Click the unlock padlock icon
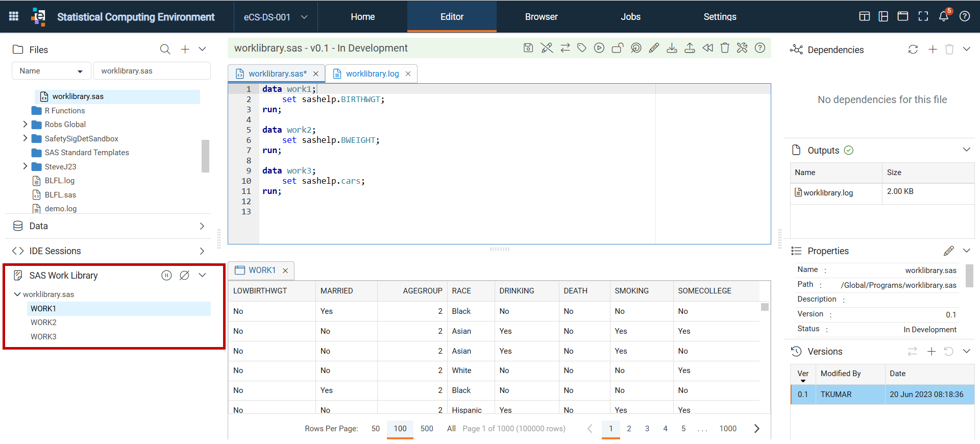 (x=618, y=48)
